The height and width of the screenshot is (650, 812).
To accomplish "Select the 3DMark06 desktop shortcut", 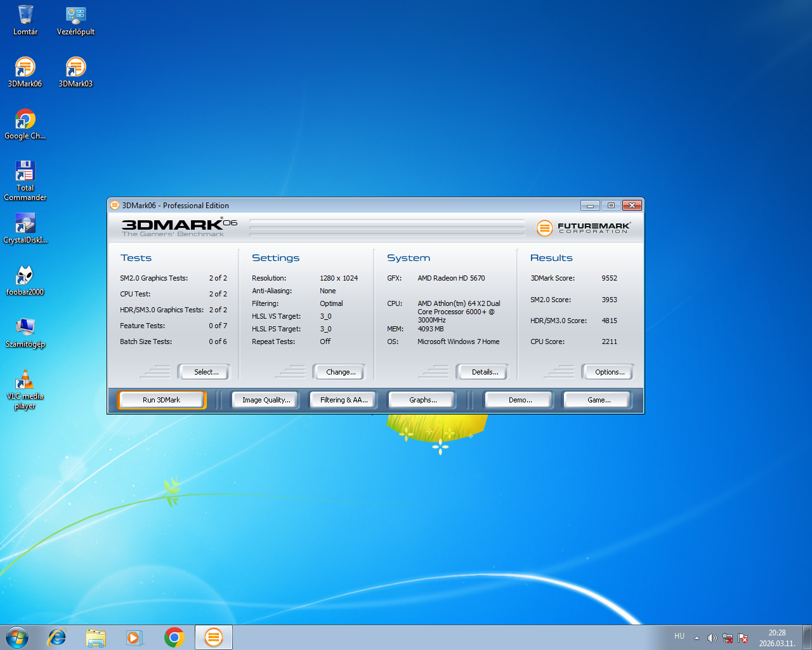I will click(25, 72).
